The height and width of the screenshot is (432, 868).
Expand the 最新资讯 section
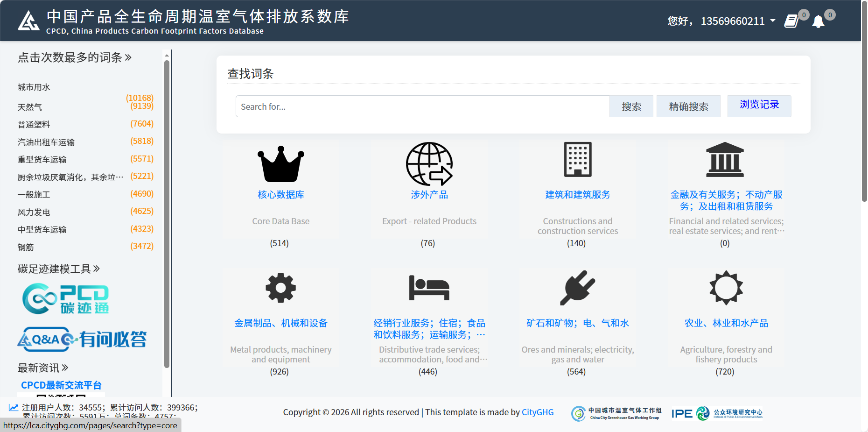click(43, 368)
